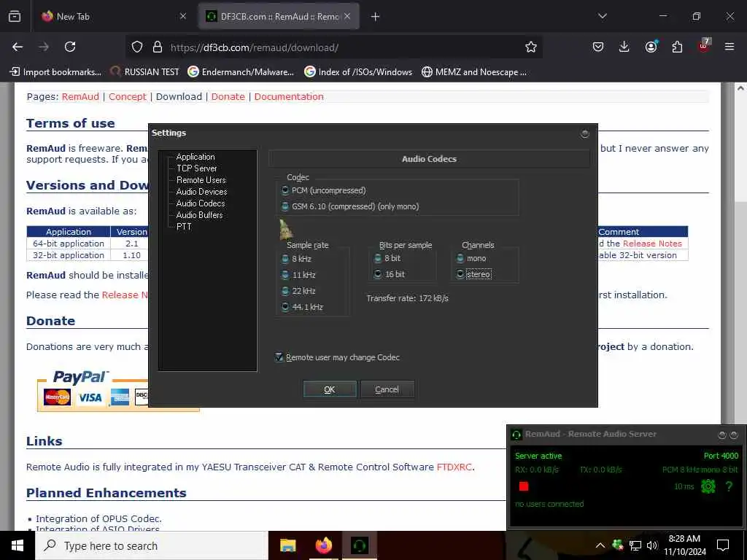Open the Documentation page link
This screenshot has height=560, width=747.
pyautogui.click(x=289, y=97)
